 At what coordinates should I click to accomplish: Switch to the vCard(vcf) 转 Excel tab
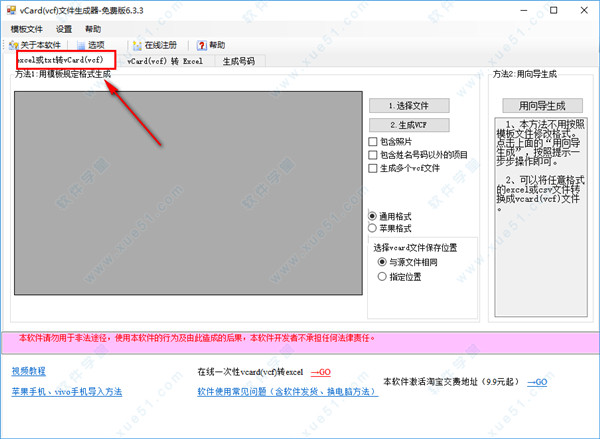165,61
